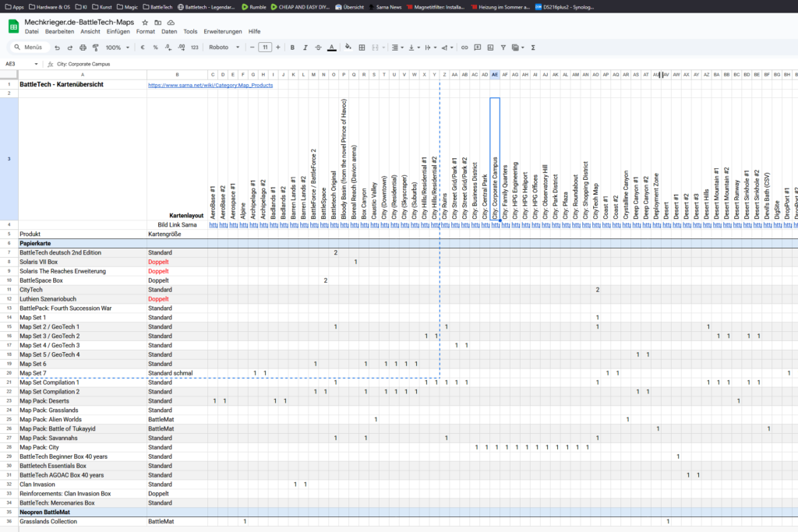Open the Format menu
The image size is (798, 532).
146,31
